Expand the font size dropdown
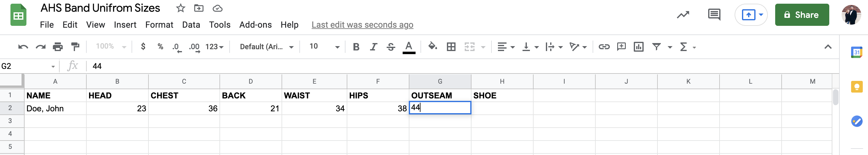The image size is (868, 155). [x=337, y=47]
